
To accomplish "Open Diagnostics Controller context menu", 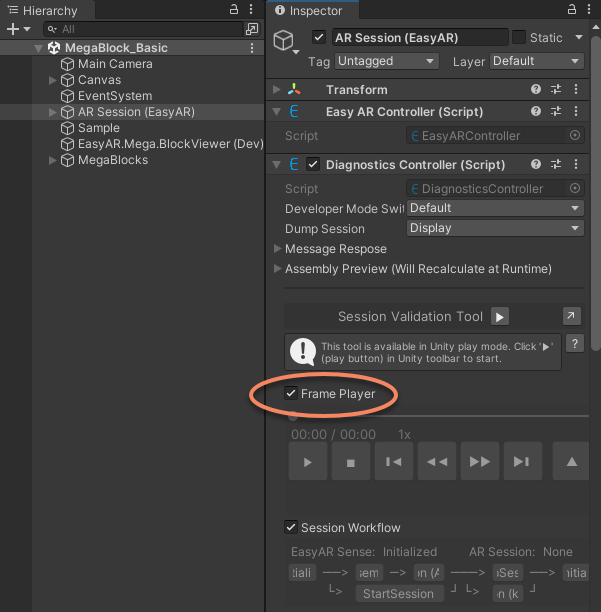I will tap(576, 164).
